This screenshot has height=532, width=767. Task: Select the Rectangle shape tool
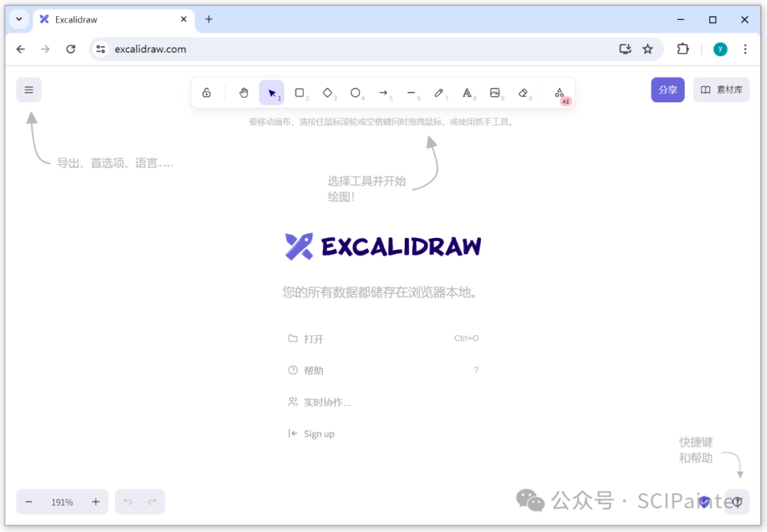[x=300, y=92]
